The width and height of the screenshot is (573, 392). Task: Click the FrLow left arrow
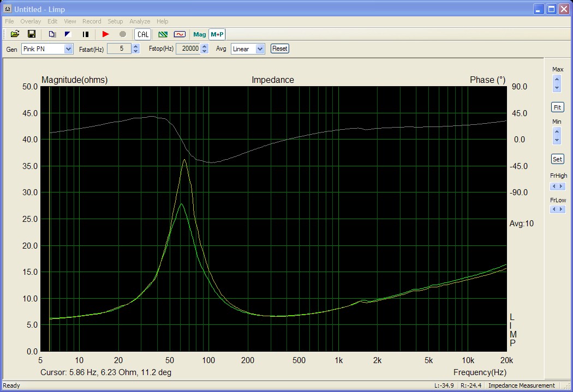(x=554, y=209)
